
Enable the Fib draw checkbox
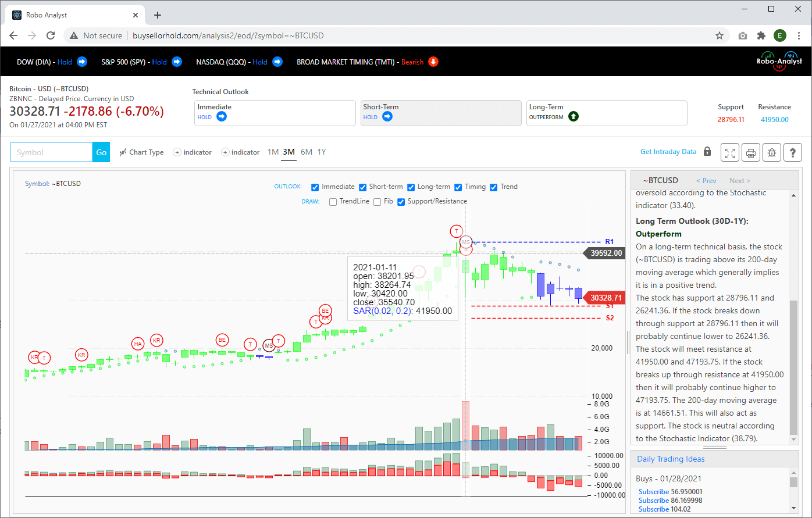377,202
